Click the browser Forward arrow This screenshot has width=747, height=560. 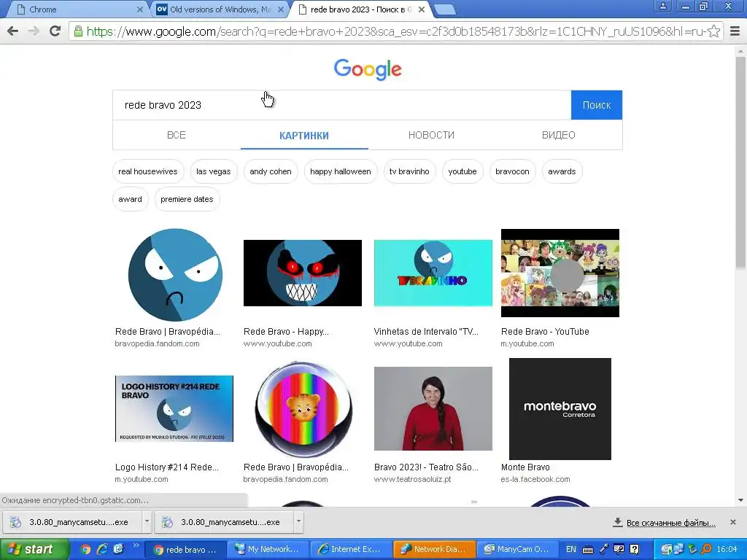(34, 31)
